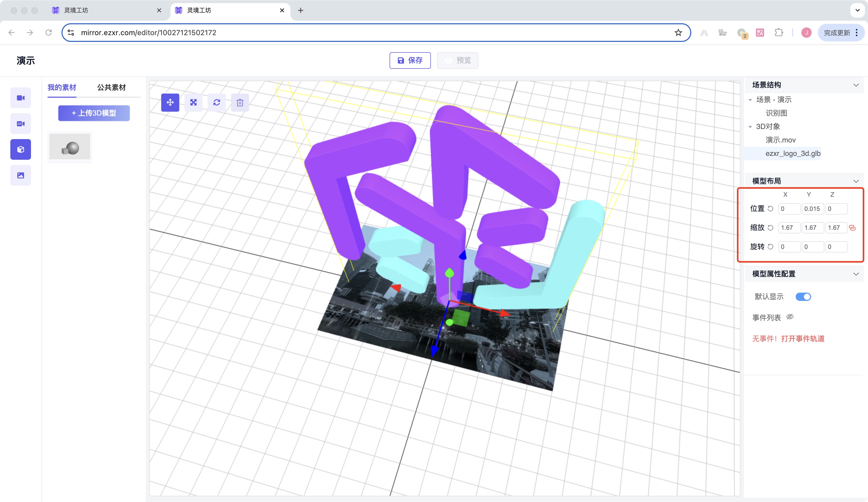Open a new browser tab with plus

coord(300,10)
